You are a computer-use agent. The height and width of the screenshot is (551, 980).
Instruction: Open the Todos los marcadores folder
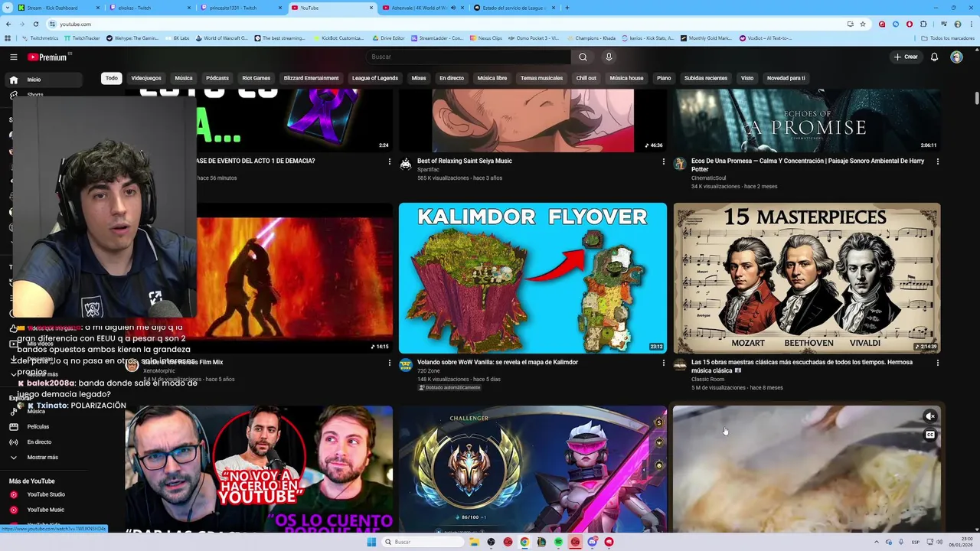tap(948, 37)
